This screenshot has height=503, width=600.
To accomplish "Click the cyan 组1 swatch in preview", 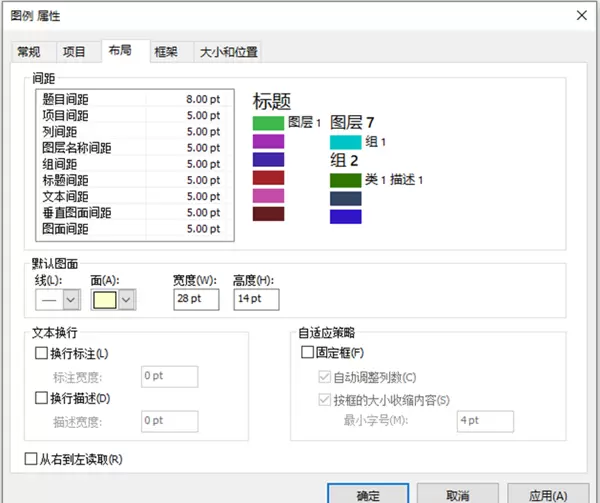I will coord(345,142).
